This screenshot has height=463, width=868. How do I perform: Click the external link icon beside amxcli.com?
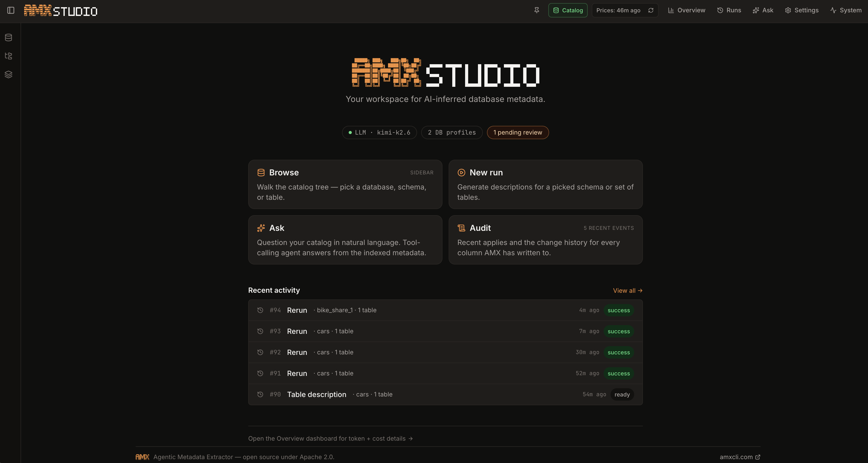(758, 457)
